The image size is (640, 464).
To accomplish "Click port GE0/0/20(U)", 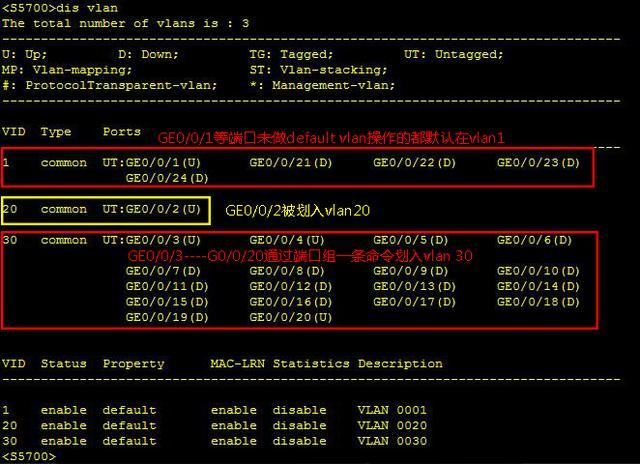I will 291,317.
